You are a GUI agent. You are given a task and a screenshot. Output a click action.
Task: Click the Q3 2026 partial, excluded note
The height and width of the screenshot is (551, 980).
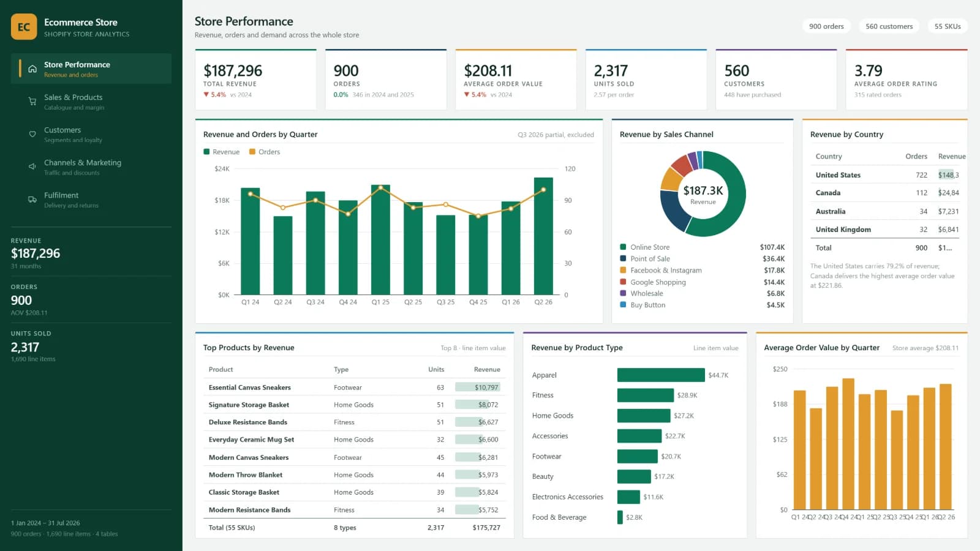tap(556, 135)
